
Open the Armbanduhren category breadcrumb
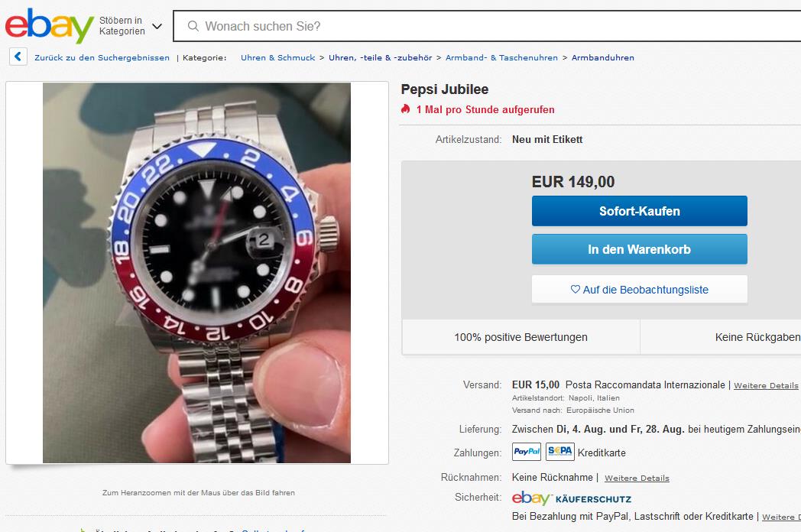tap(602, 58)
